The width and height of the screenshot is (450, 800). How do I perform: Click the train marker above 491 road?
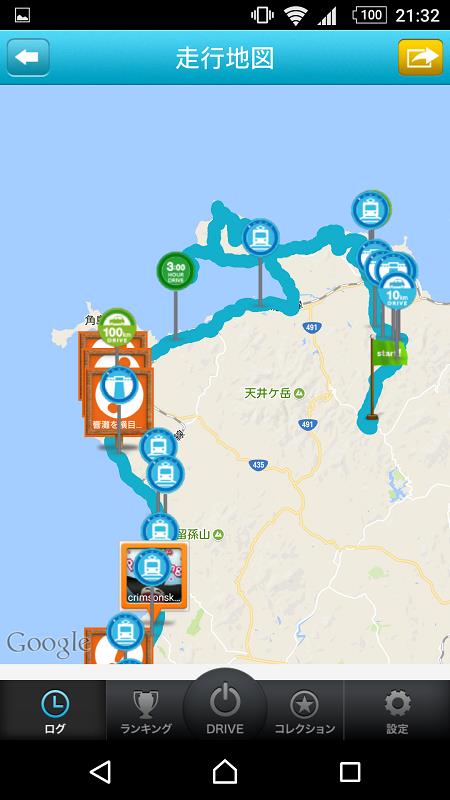(261, 238)
